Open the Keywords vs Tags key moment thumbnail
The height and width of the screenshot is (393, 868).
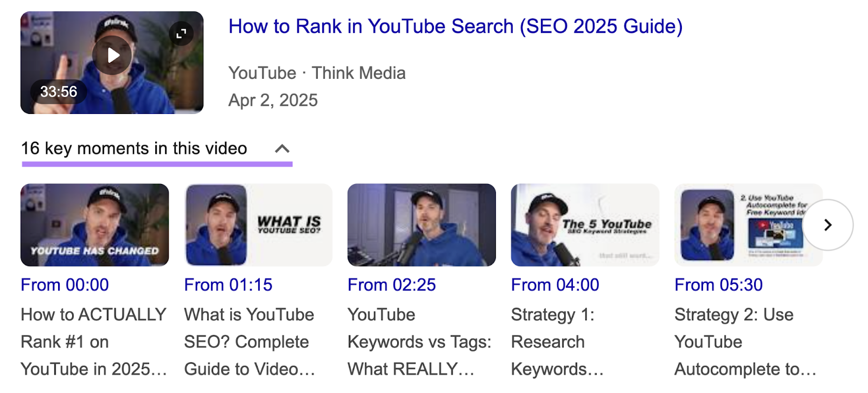pos(421,225)
